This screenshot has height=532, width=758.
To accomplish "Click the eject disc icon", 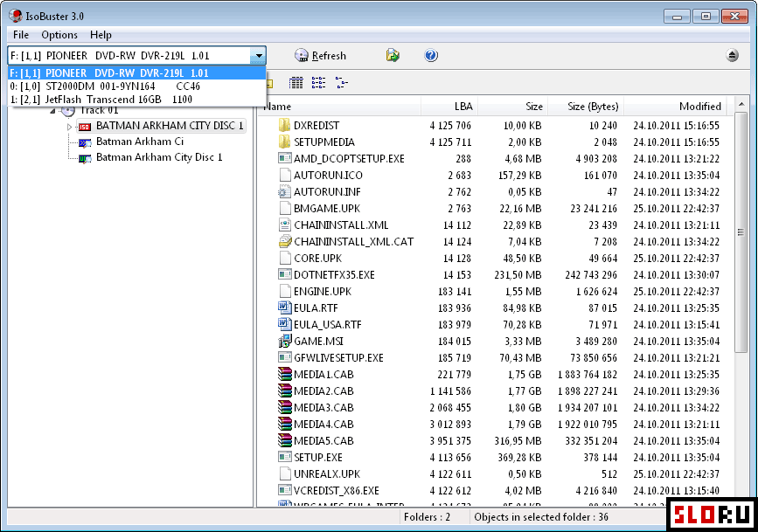I will tap(732, 56).
